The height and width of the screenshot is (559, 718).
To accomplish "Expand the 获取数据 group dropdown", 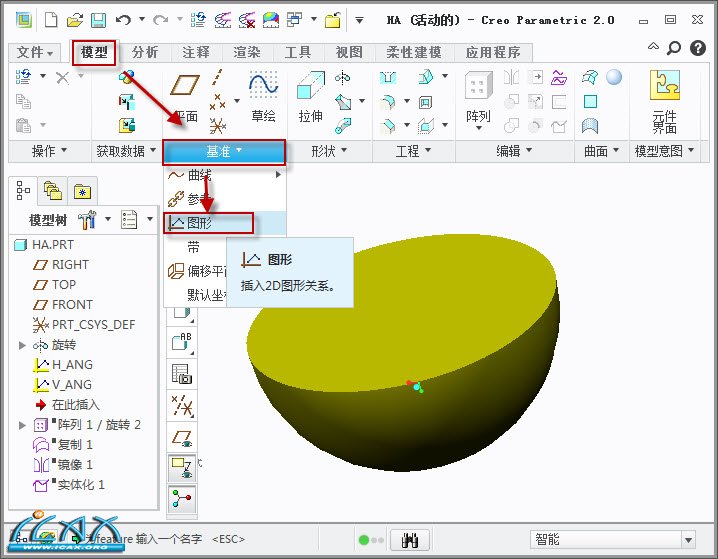I will (126, 151).
